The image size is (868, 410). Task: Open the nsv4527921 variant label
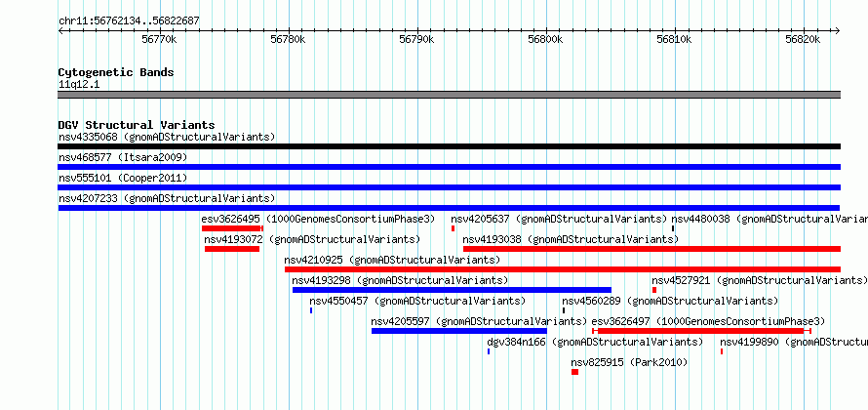[x=760, y=280]
